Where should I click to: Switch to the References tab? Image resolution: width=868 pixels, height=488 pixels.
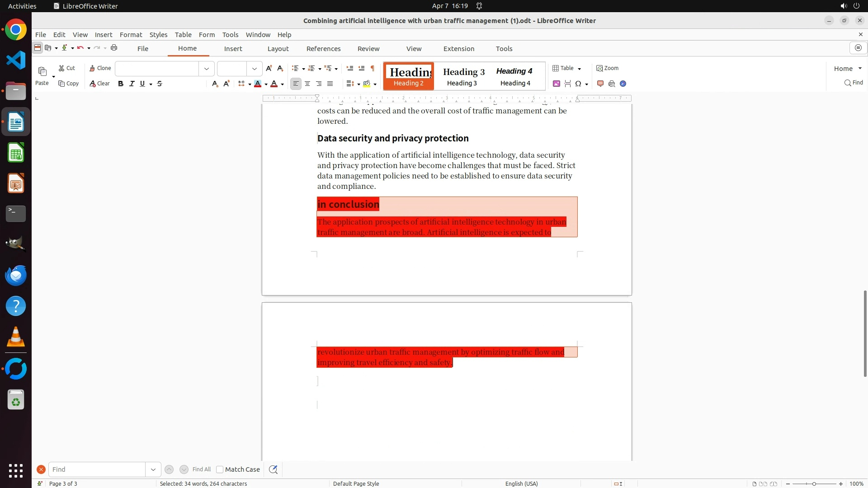[323, 49]
